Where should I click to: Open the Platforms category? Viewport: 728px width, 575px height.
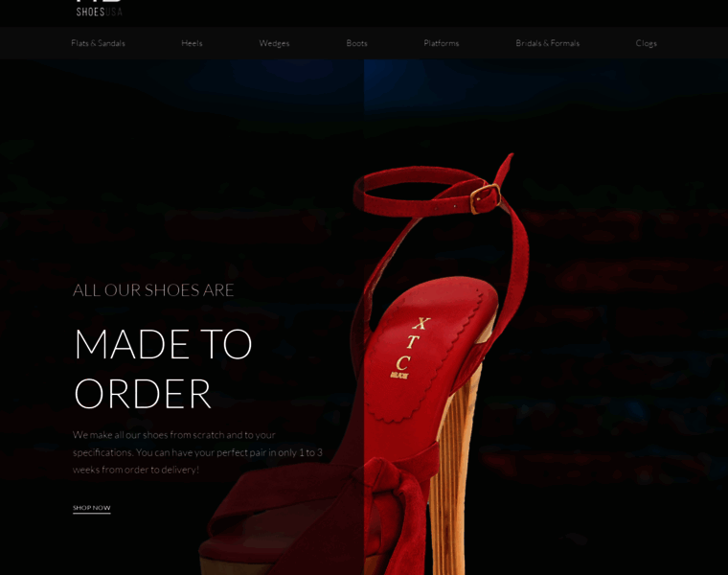(441, 43)
